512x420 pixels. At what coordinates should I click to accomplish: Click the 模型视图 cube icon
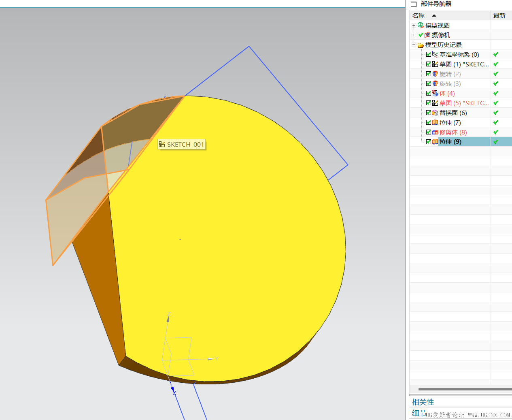[421, 25]
